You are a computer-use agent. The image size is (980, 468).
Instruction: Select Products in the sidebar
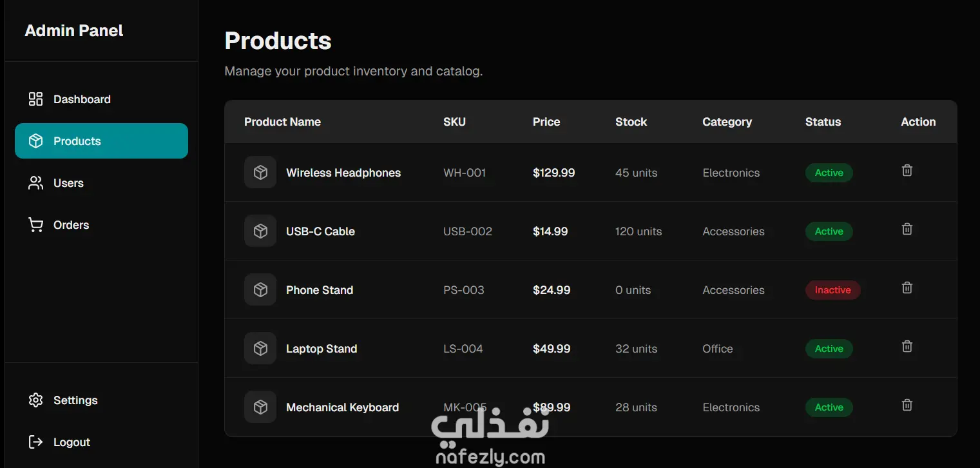101,141
